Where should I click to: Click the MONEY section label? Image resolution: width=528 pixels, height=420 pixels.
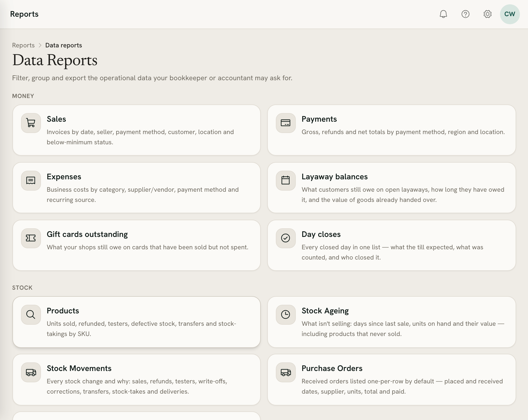click(23, 96)
